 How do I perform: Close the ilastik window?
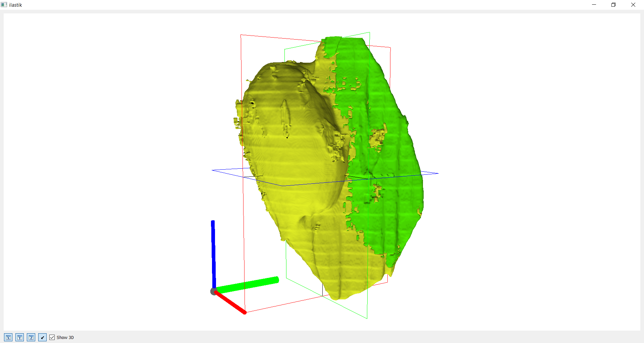pyautogui.click(x=633, y=5)
